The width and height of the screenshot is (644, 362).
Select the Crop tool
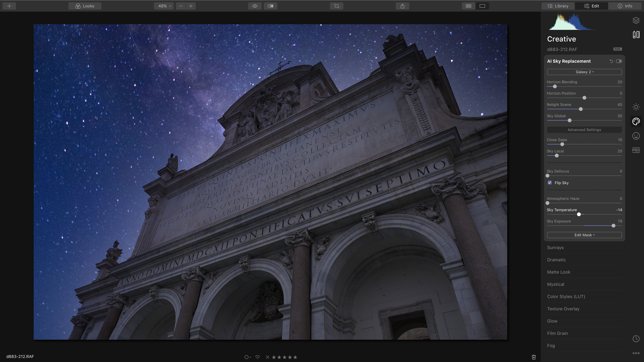point(336,6)
